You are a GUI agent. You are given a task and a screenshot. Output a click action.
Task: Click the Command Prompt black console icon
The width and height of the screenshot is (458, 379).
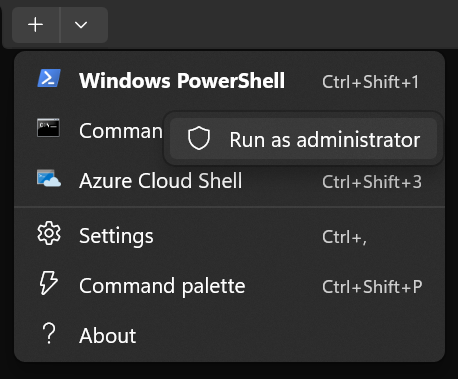[x=48, y=128]
